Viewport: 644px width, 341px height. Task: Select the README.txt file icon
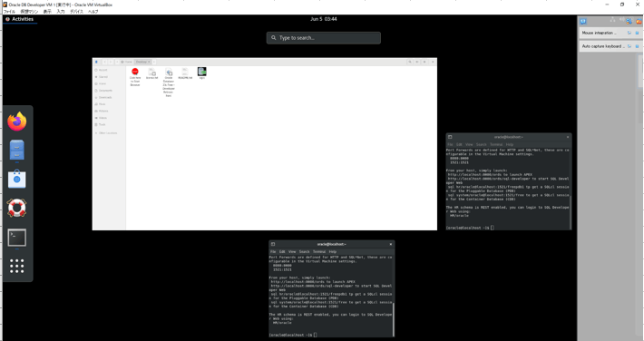tap(185, 73)
